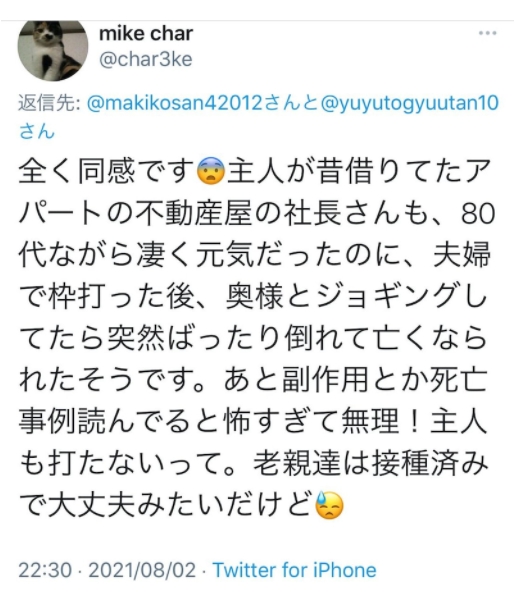Click the 22:30 timestamp
Screen dimensions: 517x594
tap(45, 570)
